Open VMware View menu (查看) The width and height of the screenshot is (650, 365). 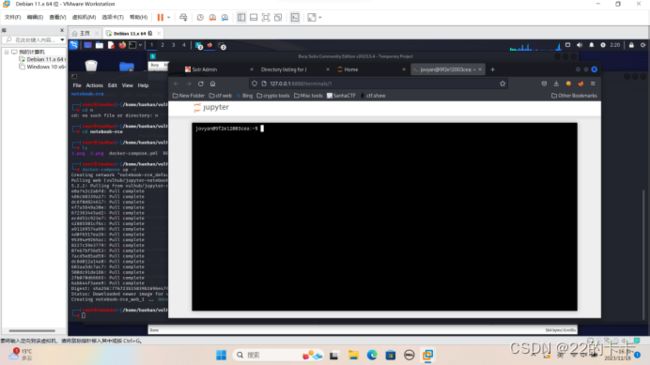click(x=58, y=17)
